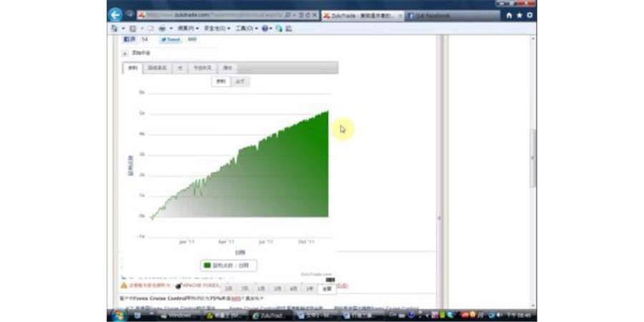Select the second chart mode toggle button
The width and height of the screenshot is (644, 322).
(240, 82)
